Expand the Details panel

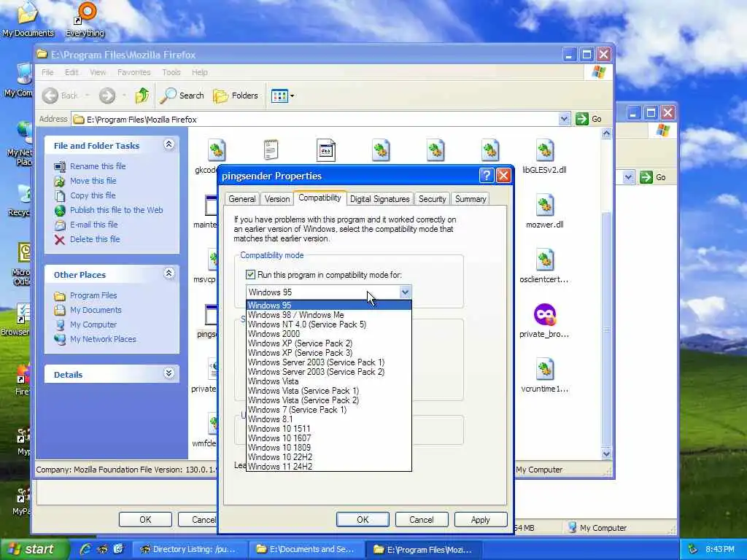pyautogui.click(x=169, y=373)
